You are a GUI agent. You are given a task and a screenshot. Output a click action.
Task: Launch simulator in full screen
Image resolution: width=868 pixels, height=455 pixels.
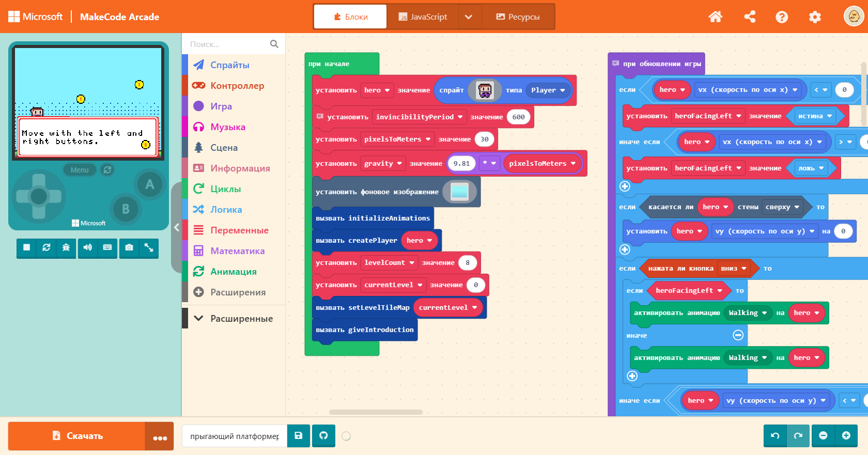149,248
